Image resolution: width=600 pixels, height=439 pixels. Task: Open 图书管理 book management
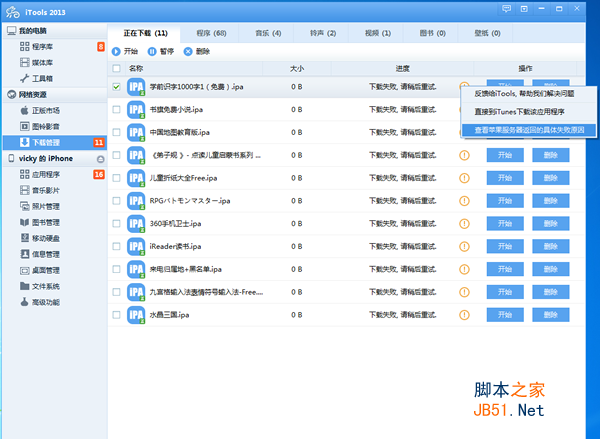55,222
